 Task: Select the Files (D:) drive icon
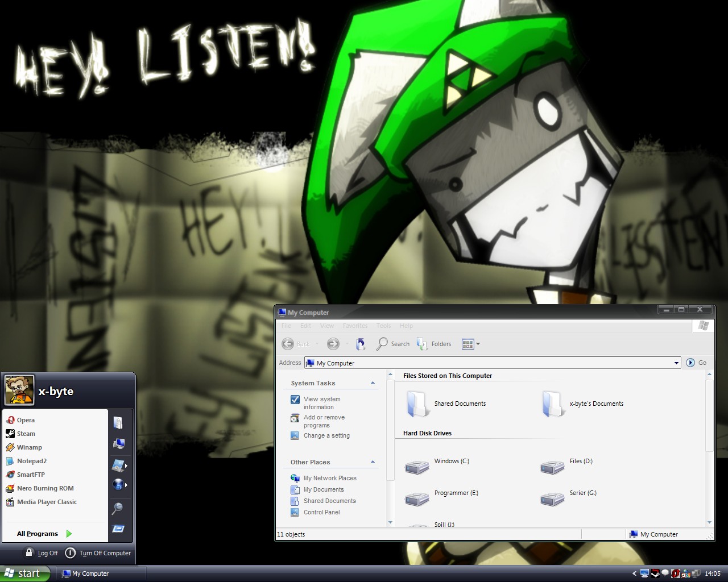pyautogui.click(x=552, y=467)
